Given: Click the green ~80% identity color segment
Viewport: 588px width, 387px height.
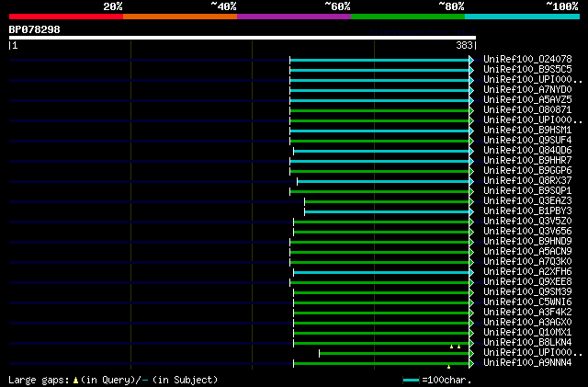Looking at the screenshot, I should pyautogui.click(x=408, y=17).
